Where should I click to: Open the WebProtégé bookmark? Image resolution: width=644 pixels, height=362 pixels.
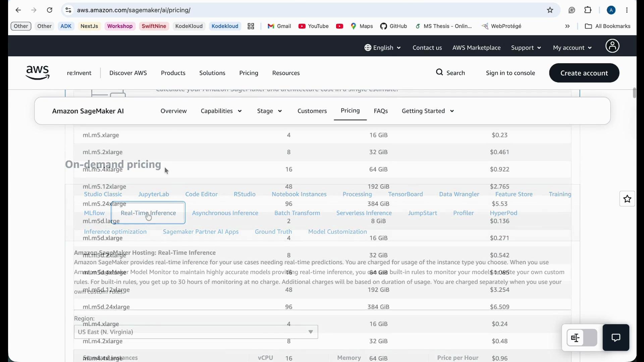click(x=502, y=26)
